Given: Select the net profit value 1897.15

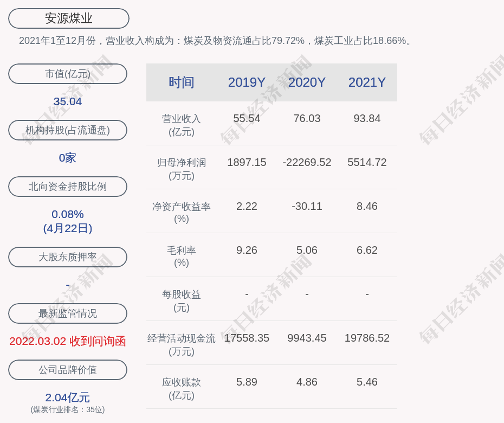Looking at the screenshot, I should click(247, 163).
